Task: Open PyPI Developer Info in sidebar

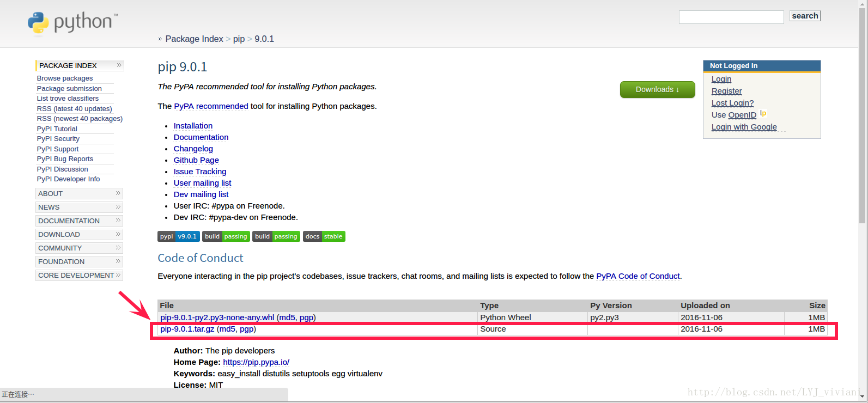Action: point(68,179)
